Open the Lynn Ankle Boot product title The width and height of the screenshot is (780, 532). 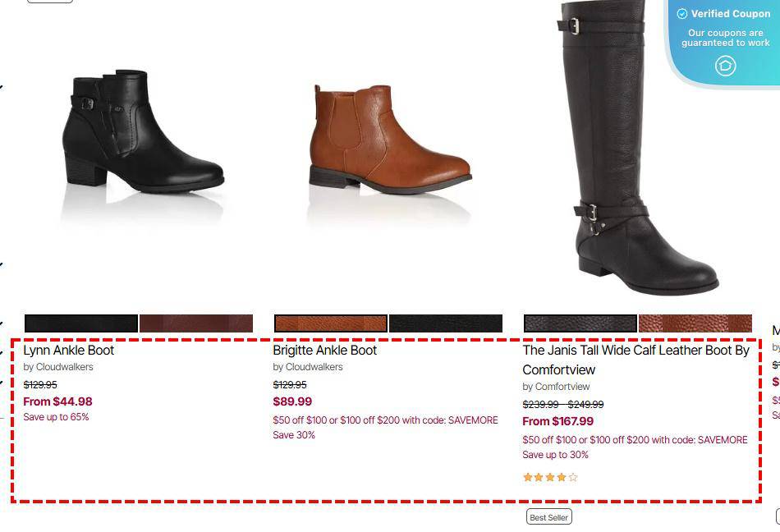click(69, 351)
